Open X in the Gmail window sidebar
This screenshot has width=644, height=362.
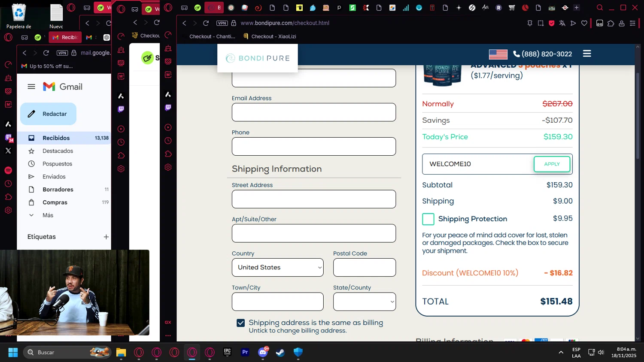pos(8,151)
